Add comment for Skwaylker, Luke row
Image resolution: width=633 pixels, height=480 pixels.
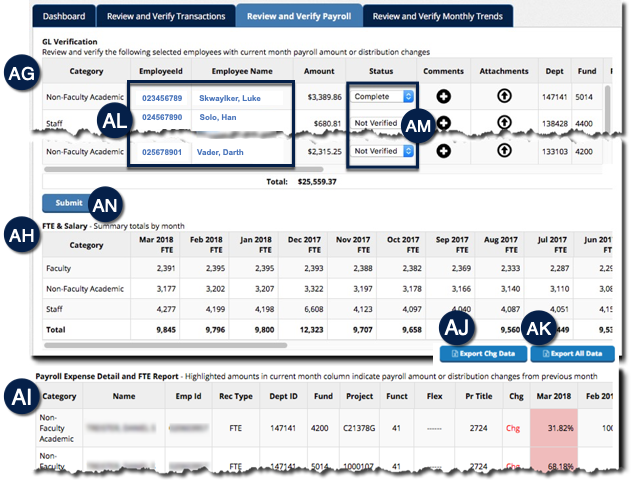(443, 97)
